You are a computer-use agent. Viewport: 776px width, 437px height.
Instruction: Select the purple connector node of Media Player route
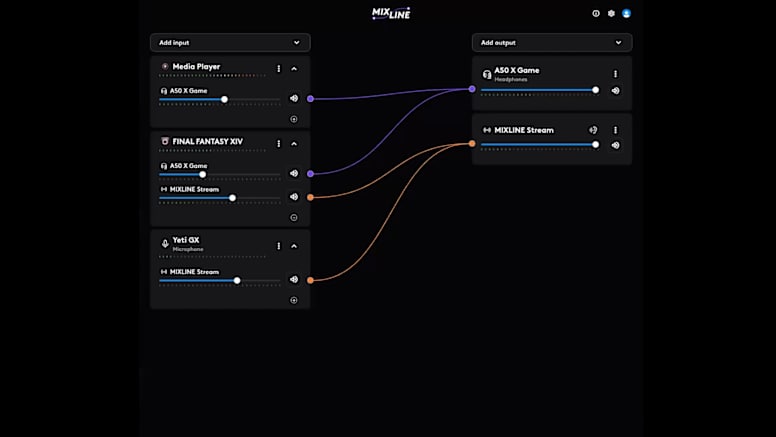tap(310, 99)
